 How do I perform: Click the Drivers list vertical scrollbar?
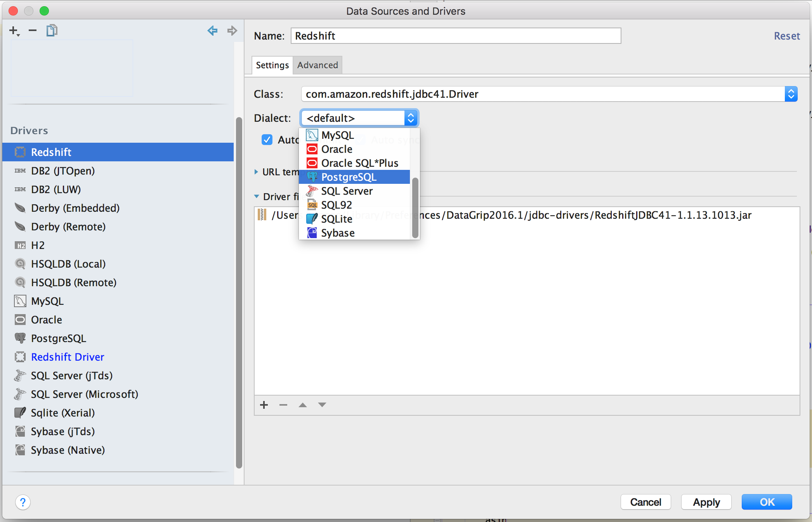point(239,293)
